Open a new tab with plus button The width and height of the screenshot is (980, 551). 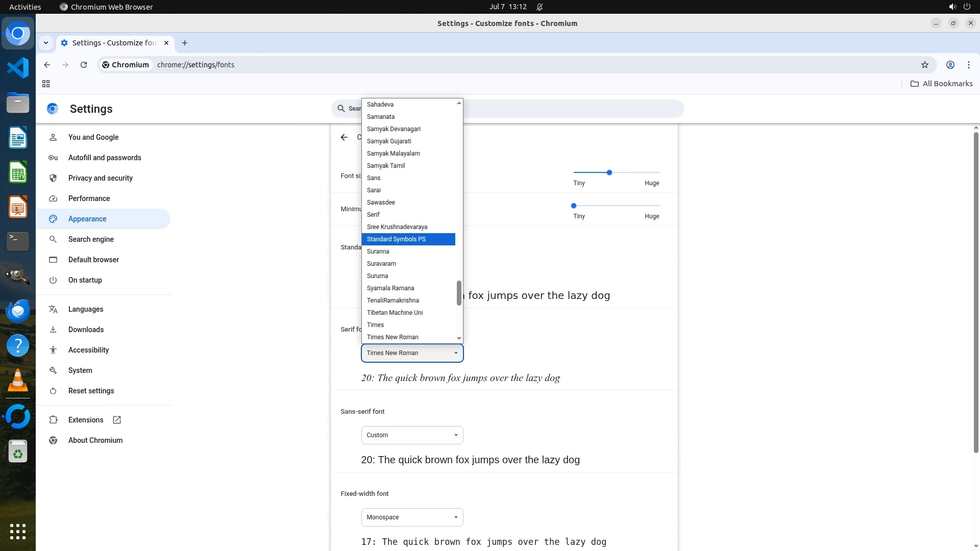coord(185,43)
